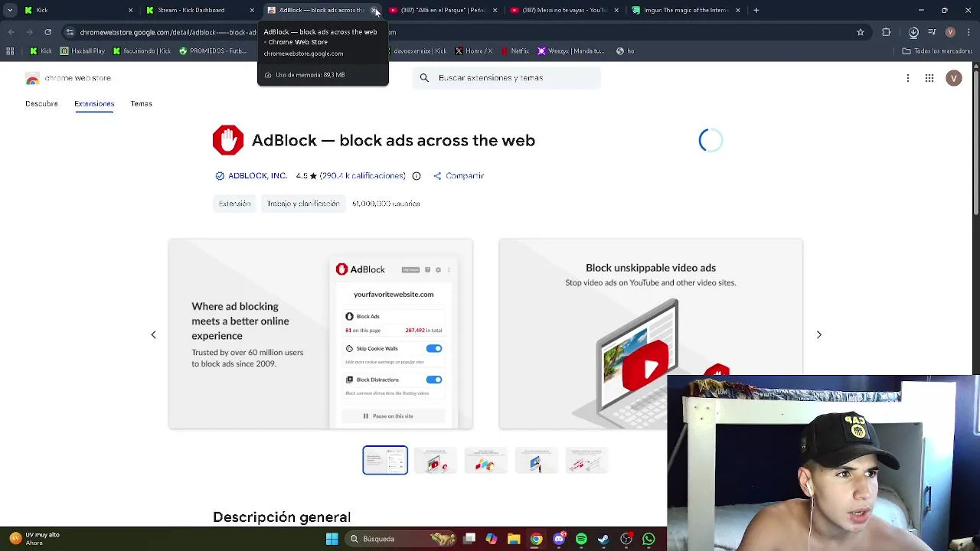Open the Haxball Play bookmark
This screenshot has width=980, height=551.
(83, 51)
